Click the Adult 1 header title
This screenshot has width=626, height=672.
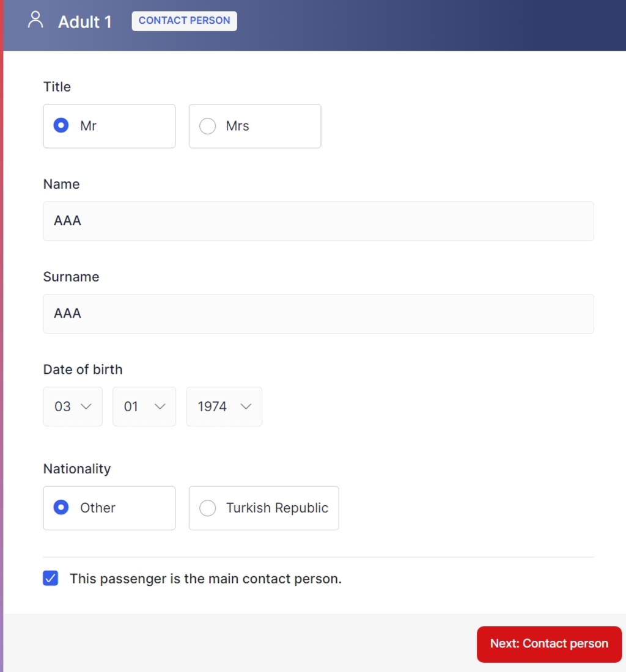point(85,21)
